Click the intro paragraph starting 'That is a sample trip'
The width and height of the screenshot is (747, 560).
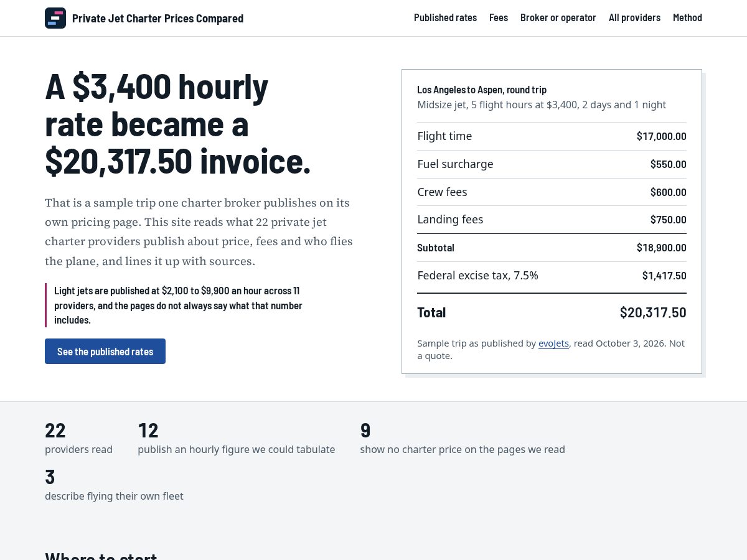pyautogui.click(x=199, y=231)
